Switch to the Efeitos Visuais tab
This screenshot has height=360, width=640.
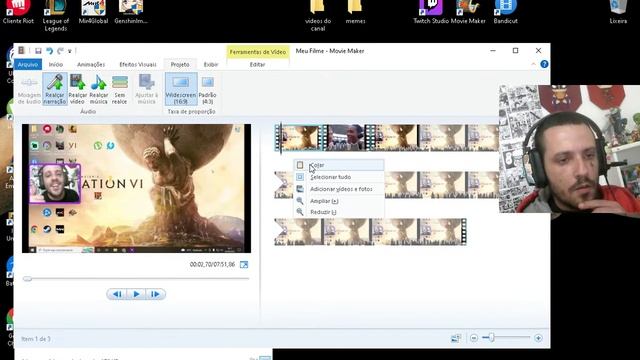click(x=138, y=64)
